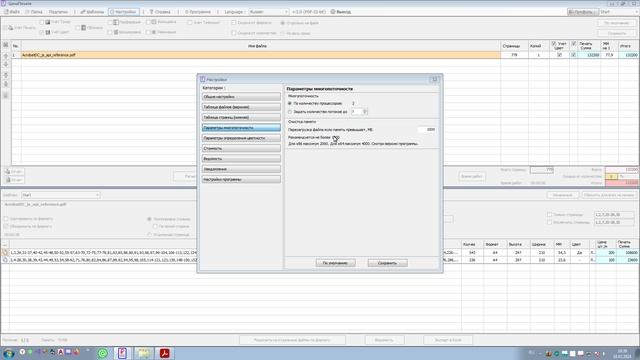Open the Файл menu

(12, 12)
